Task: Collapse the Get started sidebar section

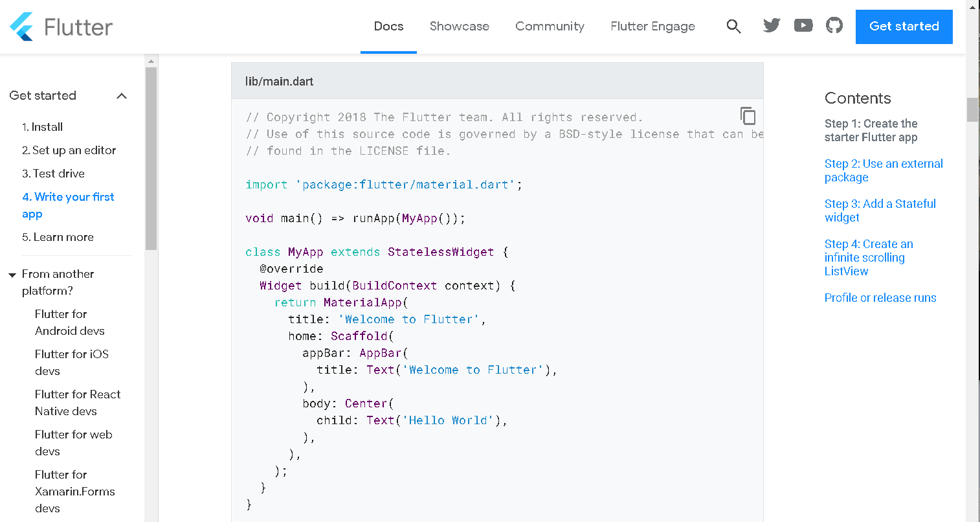Action: pos(121,96)
